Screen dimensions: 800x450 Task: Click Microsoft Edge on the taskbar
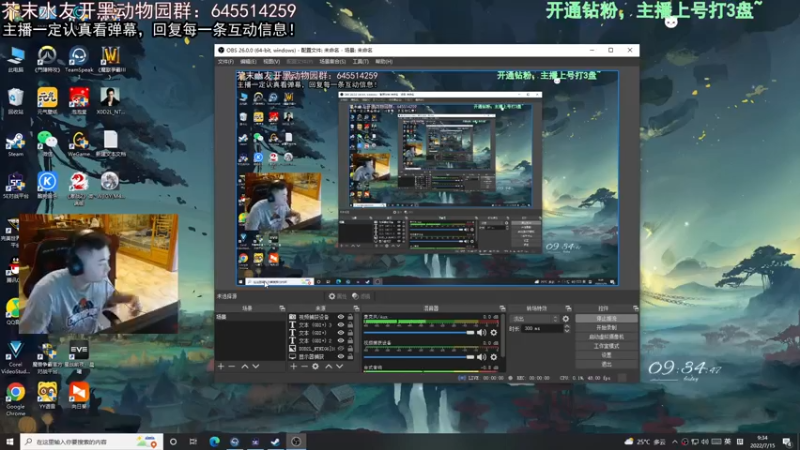pyautogui.click(x=214, y=442)
